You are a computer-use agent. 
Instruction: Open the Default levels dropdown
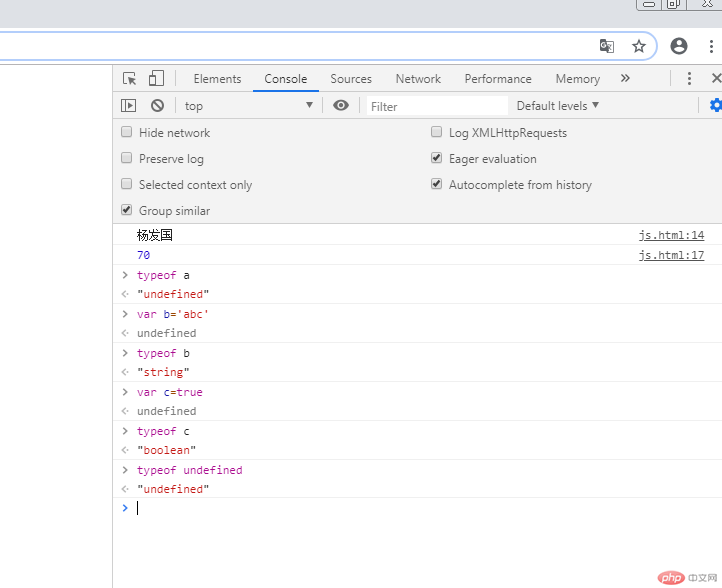(558, 106)
